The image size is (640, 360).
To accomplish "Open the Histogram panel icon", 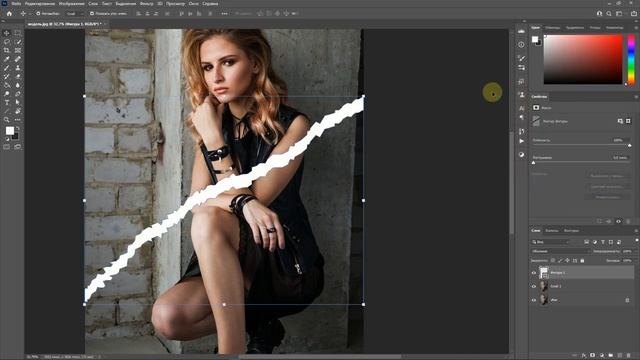I will pos(521,31).
